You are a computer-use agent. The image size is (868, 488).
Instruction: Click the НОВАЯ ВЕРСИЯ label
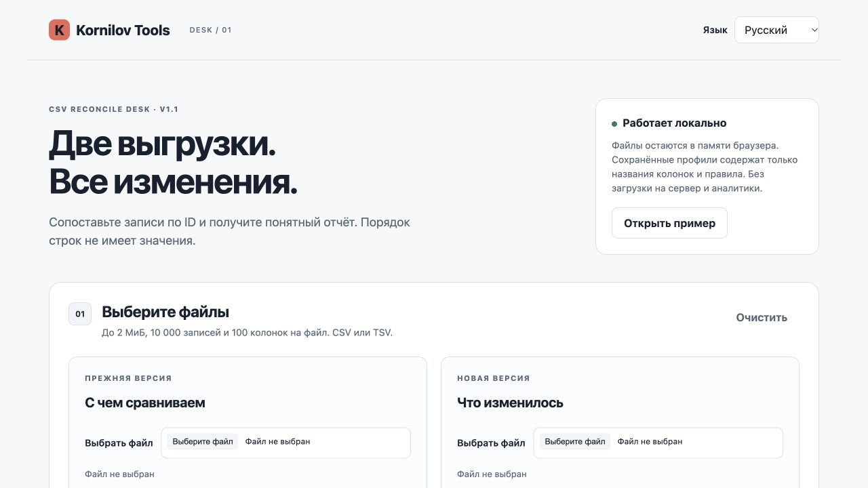(494, 378)
